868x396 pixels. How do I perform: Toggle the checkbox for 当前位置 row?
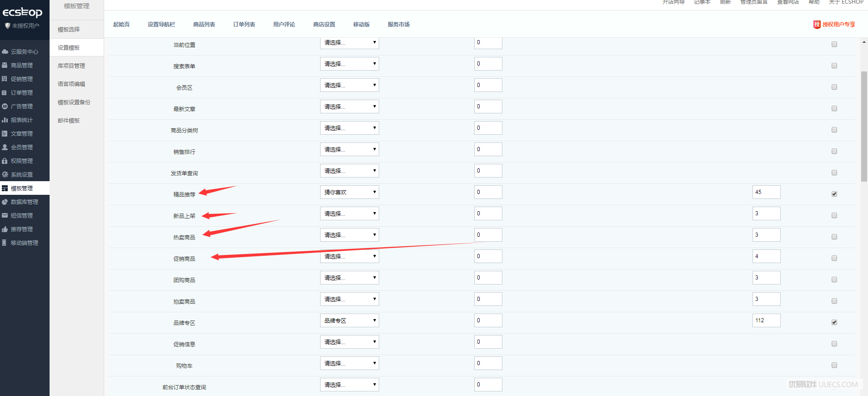[x=834, y=45]
